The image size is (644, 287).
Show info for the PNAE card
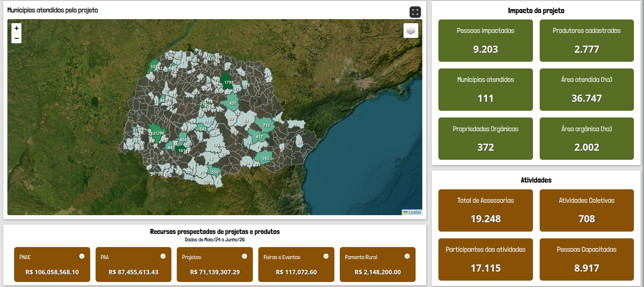click(82, 256)
